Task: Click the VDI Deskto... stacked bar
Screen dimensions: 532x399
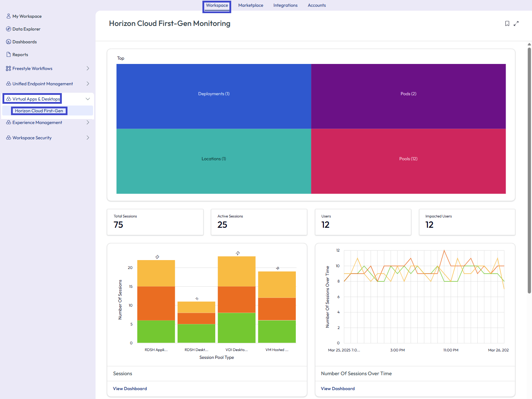Action: coord(237,300)
